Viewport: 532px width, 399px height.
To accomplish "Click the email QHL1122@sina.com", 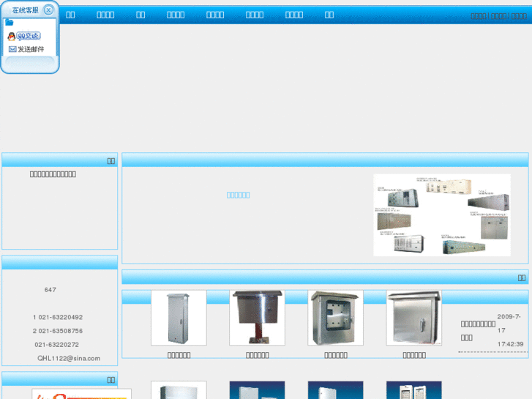I will click(69, 358).
